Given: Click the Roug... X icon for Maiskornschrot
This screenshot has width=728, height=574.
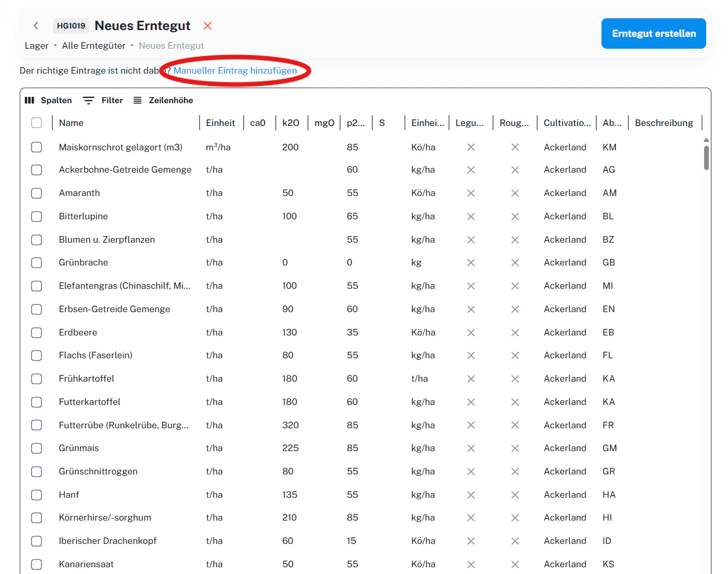Looking at the screenshot, I should point(515,147).
